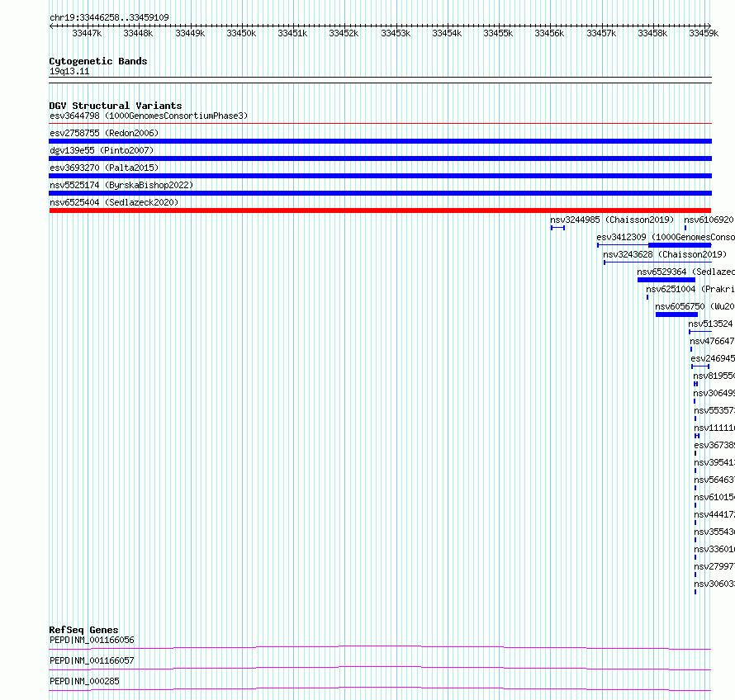Click the 33459k ruler tick label
Viewport: 735px width, 700px height.
click(x=704, y=33)
